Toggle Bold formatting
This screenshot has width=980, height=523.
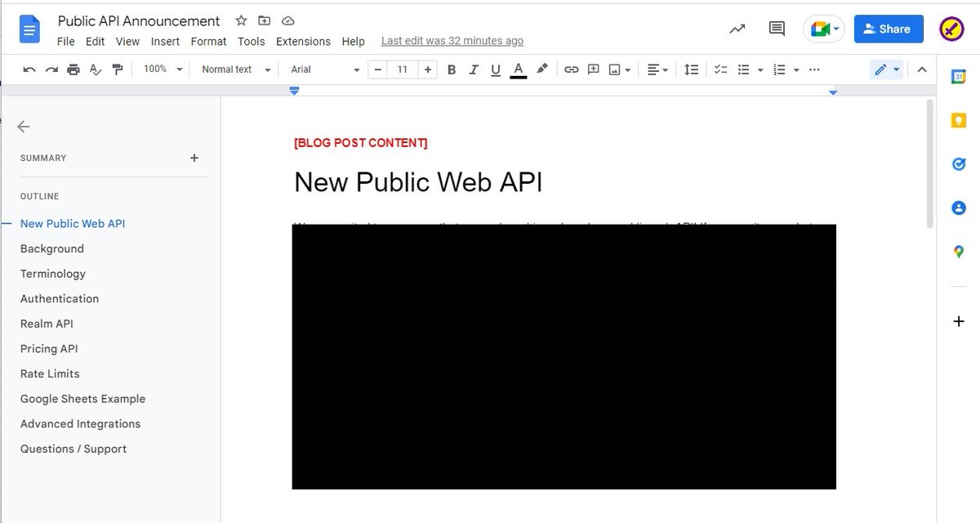(x=452, y=69)
